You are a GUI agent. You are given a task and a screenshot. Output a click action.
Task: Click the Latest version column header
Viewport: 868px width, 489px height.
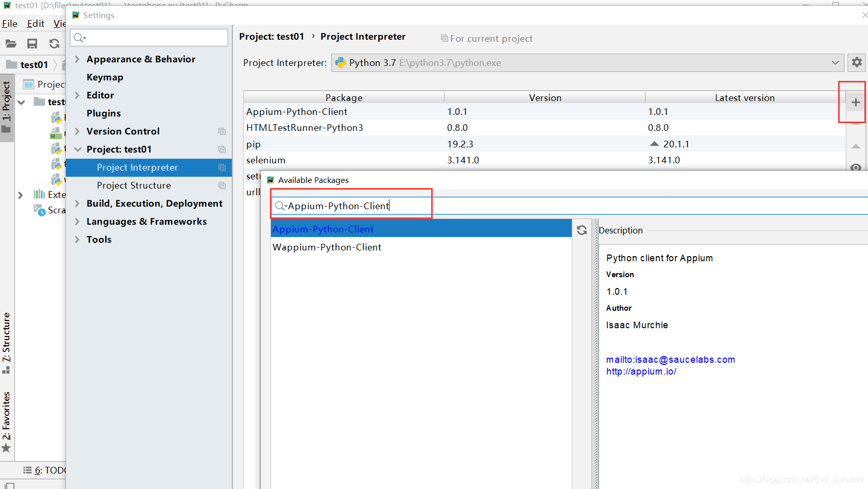(x=745, y=97)
